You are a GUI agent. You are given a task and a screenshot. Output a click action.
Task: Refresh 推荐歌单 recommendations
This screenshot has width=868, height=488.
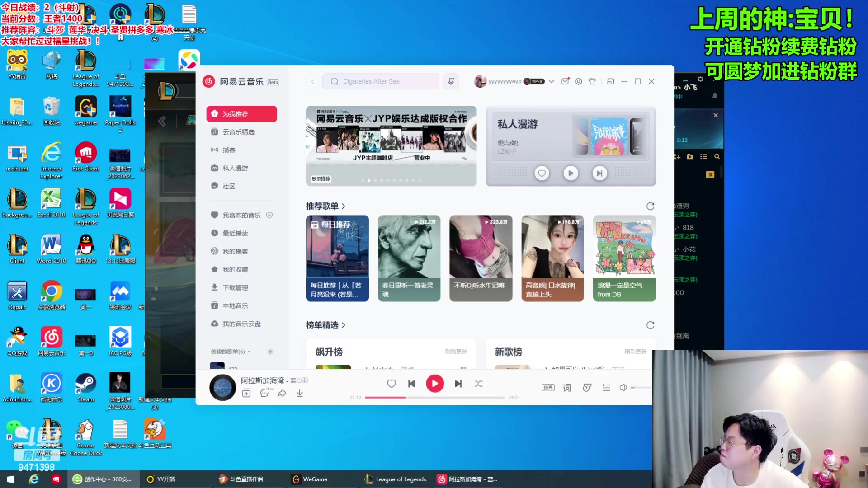coord(650,206)
